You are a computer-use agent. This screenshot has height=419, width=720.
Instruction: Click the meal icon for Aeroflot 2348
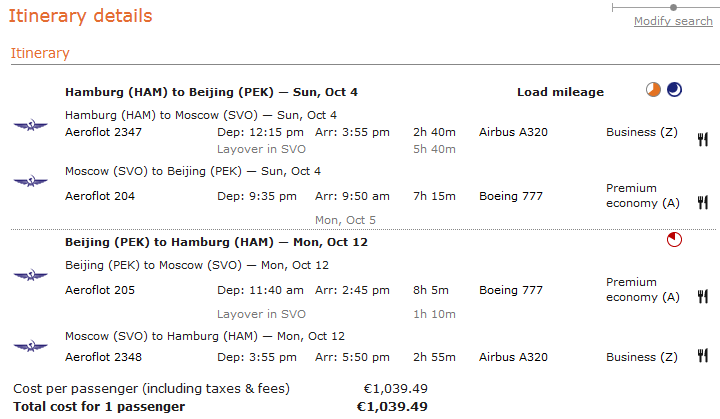(702, 356)
